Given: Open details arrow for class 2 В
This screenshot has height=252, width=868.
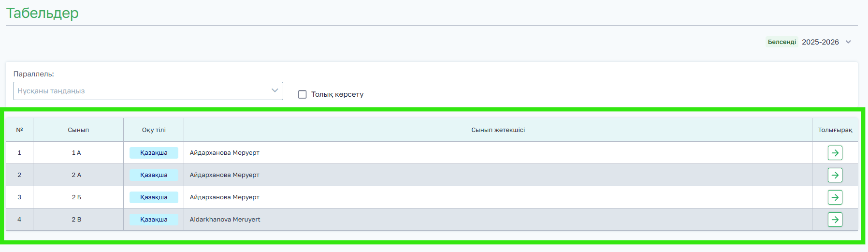Looking at the screenshot, I should point(835,220).
